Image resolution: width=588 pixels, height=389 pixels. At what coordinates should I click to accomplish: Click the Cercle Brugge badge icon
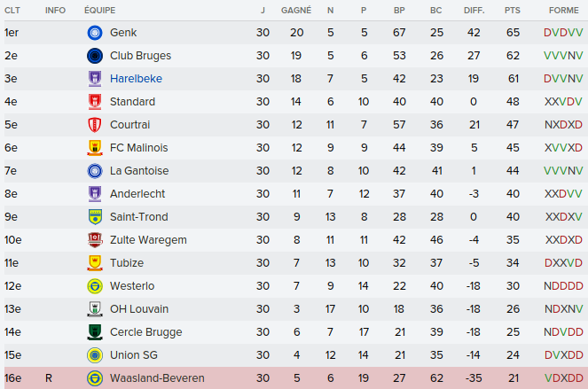95,332
